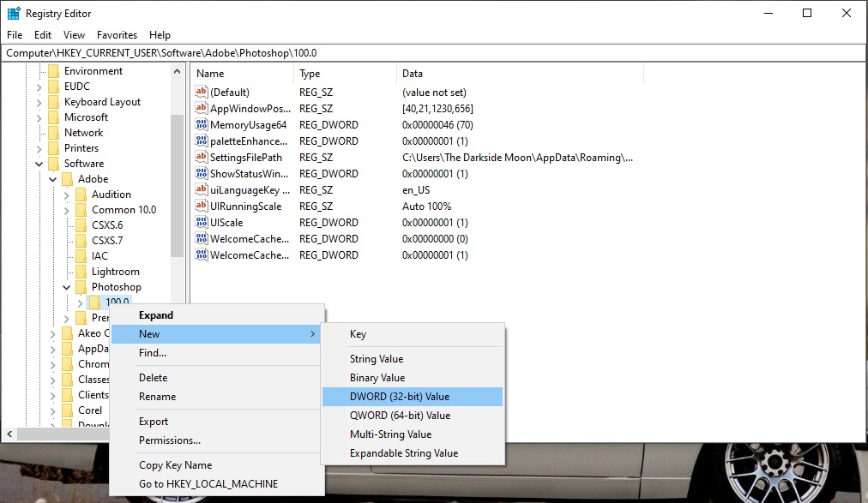Expand the Audition key

pyautogui.click(x=66, y=195)
